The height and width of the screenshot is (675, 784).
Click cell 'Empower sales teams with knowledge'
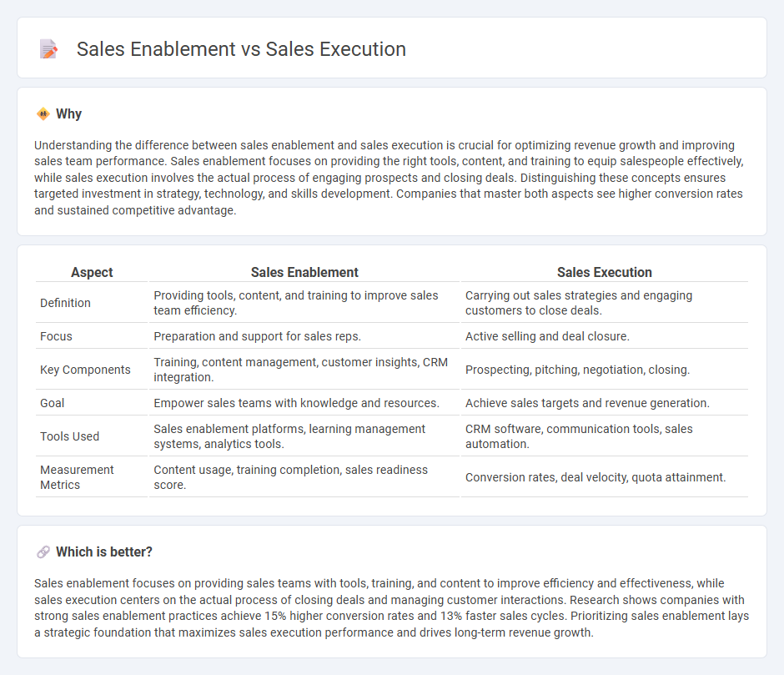click(304, 403)
